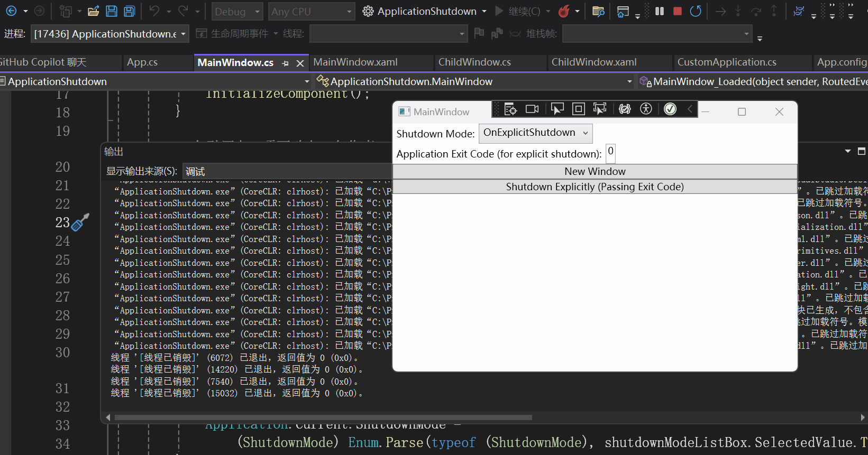Stop debugging with the red square

click(678, 11)
